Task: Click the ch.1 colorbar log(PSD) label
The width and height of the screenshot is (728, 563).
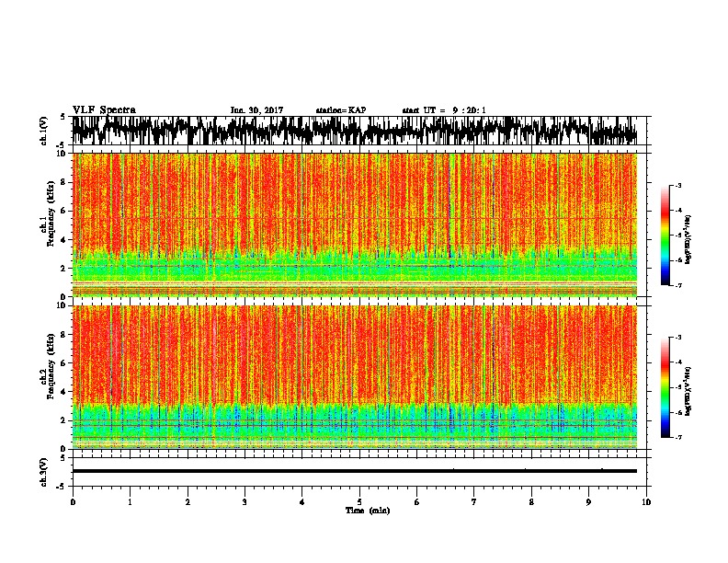Action: pyautogui.click(x=688, y=239)
